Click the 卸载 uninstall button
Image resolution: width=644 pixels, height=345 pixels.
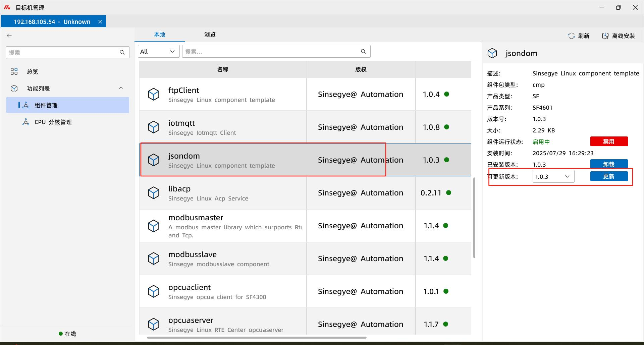609,164
